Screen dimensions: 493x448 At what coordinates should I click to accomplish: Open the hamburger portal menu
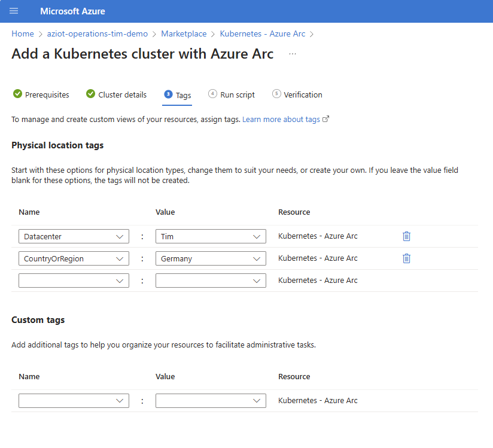click(x=14, y=11)
